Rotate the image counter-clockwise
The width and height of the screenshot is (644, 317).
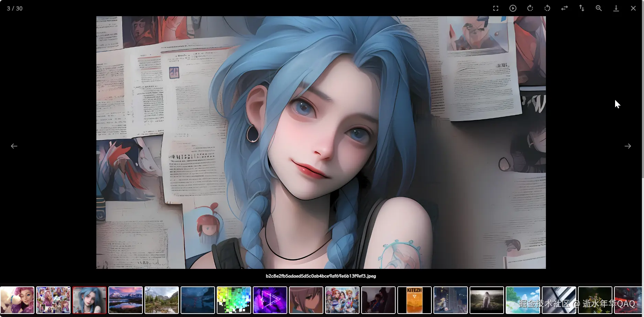547,8
